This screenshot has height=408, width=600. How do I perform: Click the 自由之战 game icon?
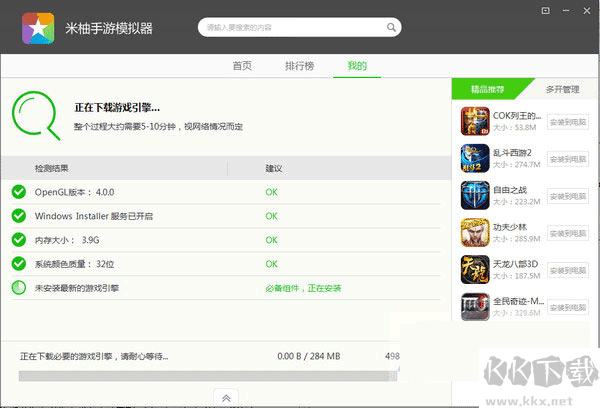point(475,195)
